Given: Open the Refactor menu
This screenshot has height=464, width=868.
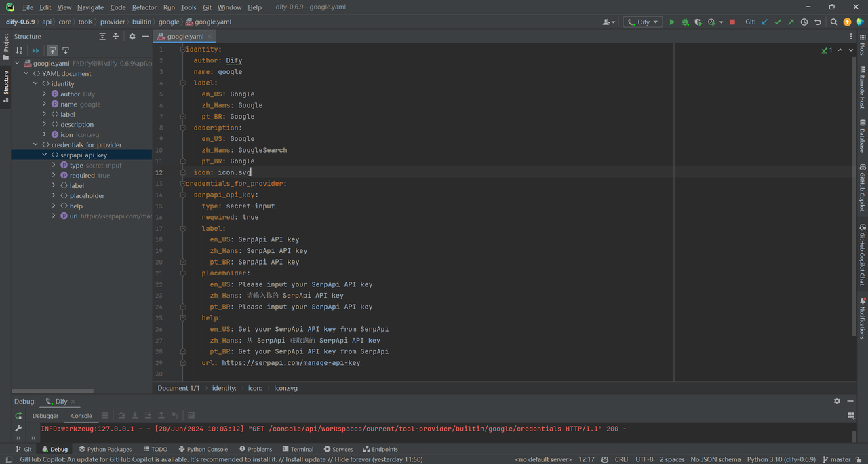Looking at the screenshot, I should 144,7.
